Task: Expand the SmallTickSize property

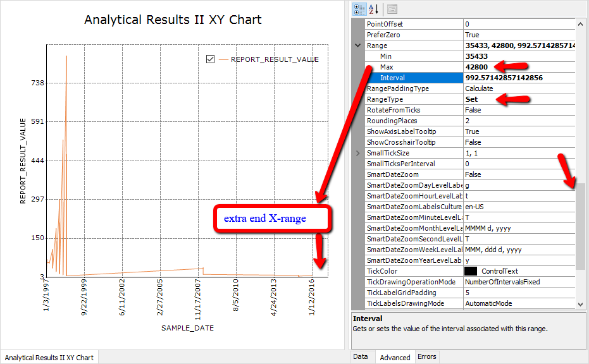Action: [x=357, y=153]
